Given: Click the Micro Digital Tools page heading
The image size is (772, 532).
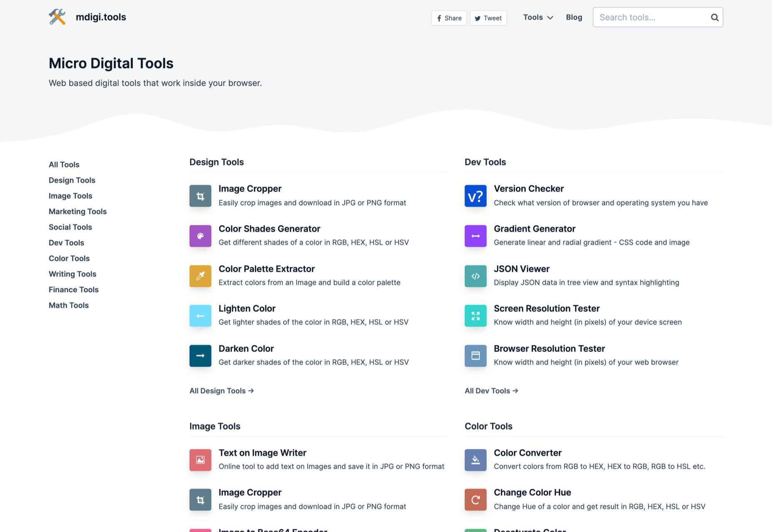Looking at the screenshot, I should 111,63.
